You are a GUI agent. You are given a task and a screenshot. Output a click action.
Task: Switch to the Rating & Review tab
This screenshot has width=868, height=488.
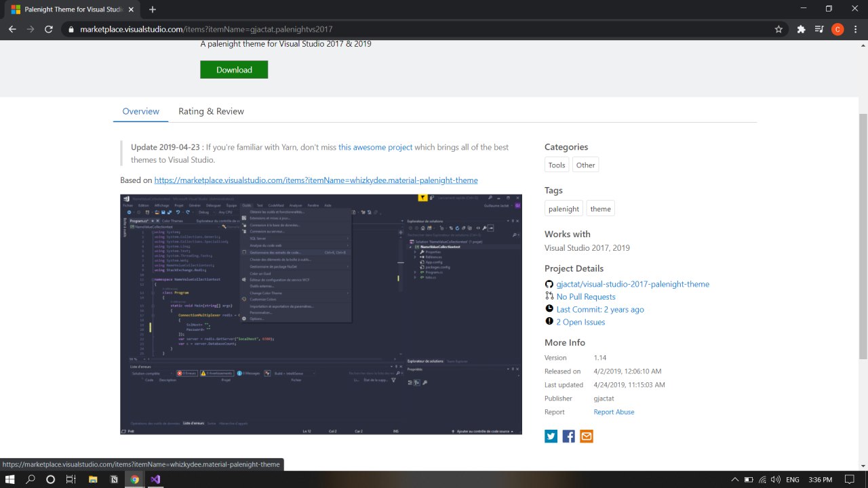point(211,111)
